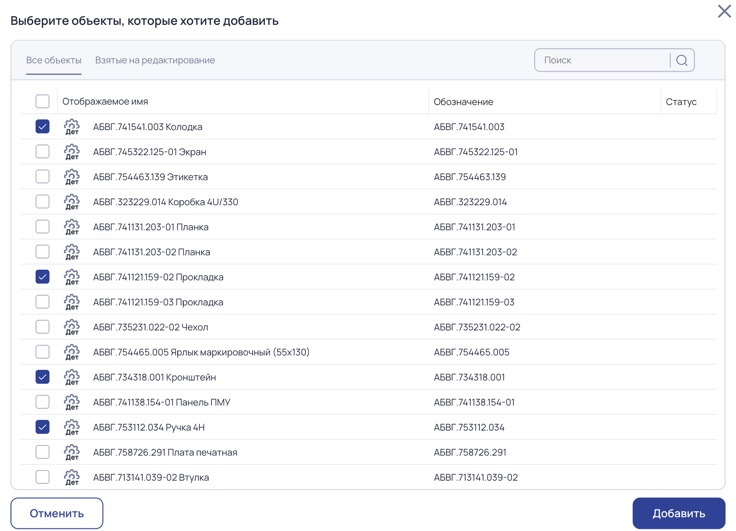Image resolution: width=736 pixels, height=531 pixels.
Task: Click detail icon for Этикетка row
Action: click(72, 177)
